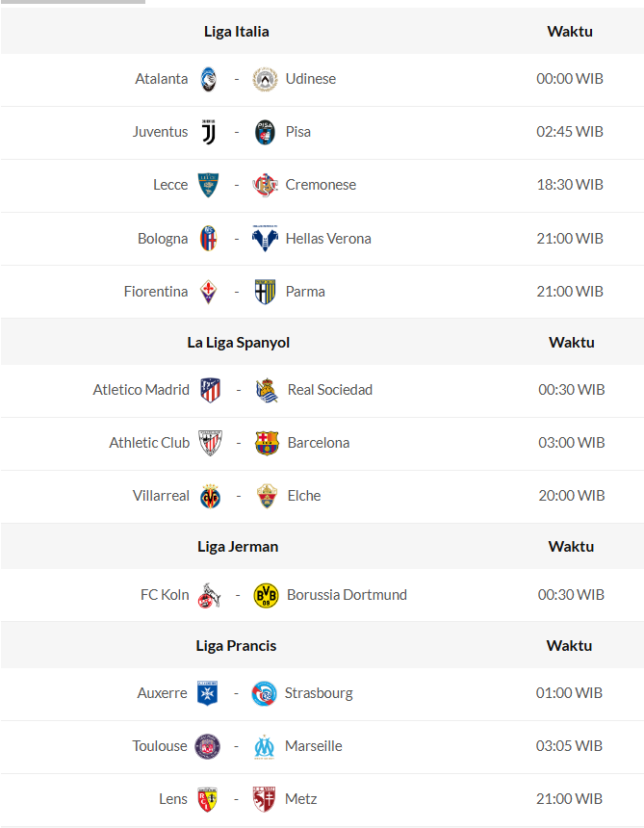
Task: Select the Liga Prancis heading
Action: coord(236,646)
